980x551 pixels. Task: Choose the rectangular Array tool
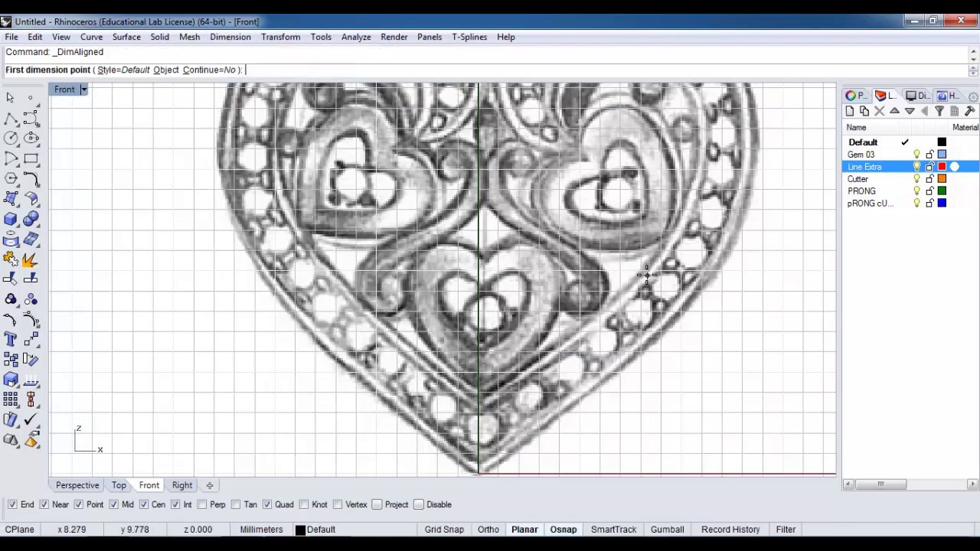(x=11, y=399)
